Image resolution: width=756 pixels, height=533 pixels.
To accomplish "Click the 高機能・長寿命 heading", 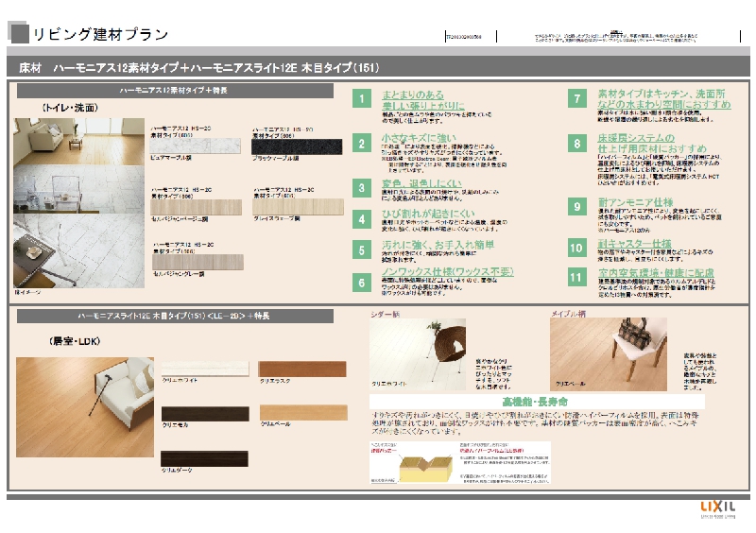I will pyautogui.click(x=535, y=402).
